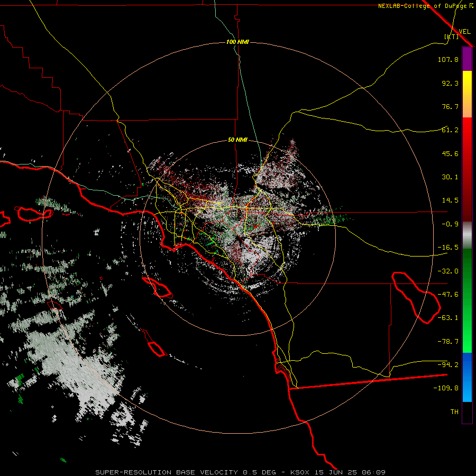Click the gray near-zero segment of the color bar
This screenshot has width=476, height=476.
[467, 235]
